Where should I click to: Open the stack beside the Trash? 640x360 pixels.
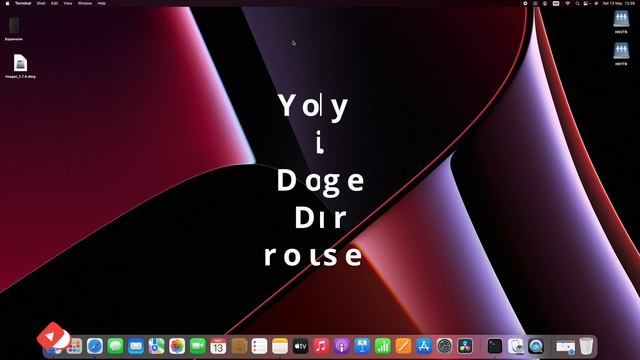pos(565,347)
